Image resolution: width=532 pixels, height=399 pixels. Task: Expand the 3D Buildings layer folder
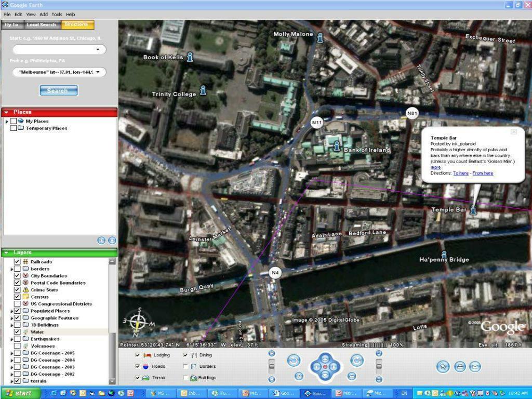click(11, 325)
